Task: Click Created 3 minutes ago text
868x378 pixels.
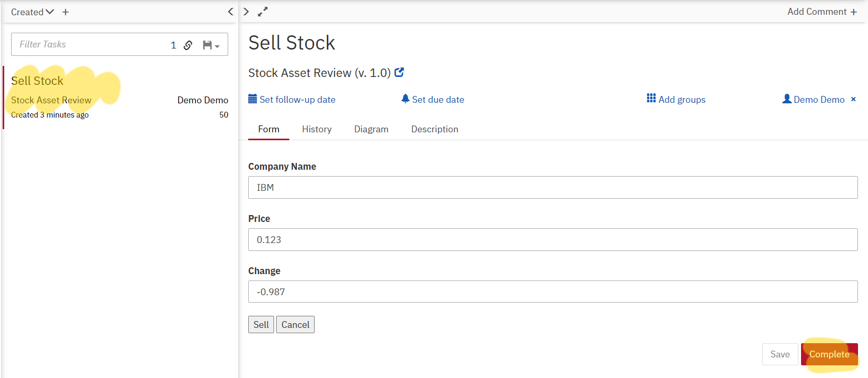Action: pos(50,114)
